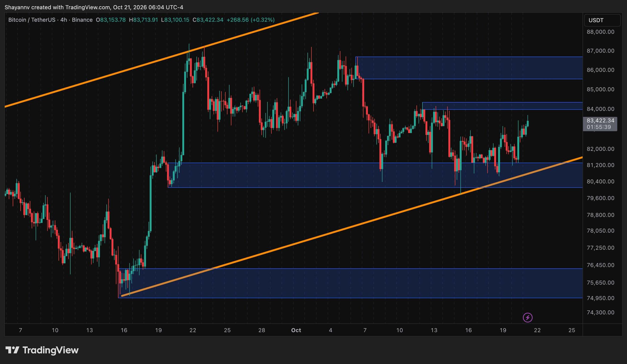Click the 81,200.00 price axis label
627x364 pixels.
pos(600,165)
